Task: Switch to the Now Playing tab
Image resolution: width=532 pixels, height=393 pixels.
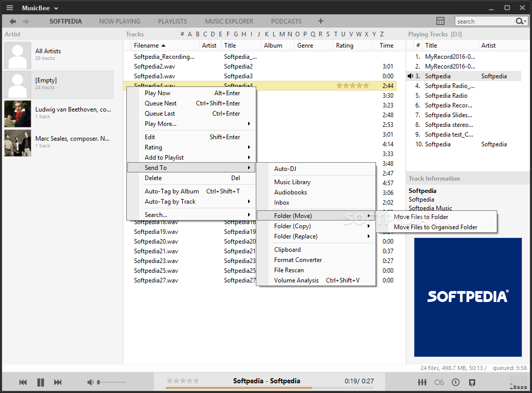Action: (x=120, y=21)
